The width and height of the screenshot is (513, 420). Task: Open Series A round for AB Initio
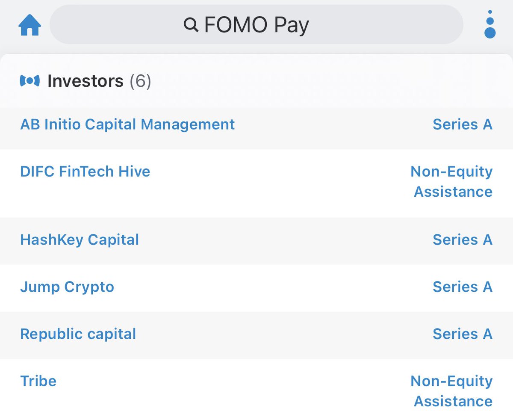462,124
